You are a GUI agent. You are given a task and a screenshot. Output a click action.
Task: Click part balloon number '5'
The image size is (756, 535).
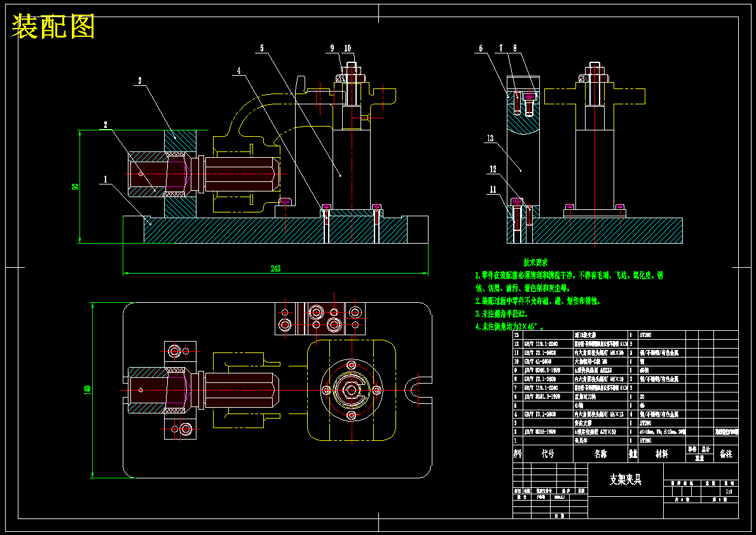(x=262, y=48)
